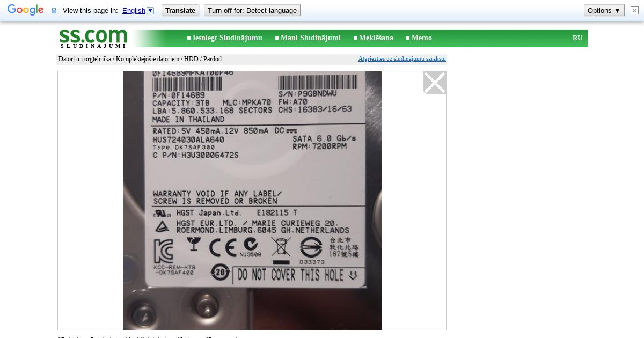Expand the translate Options menu
644x338 pixels.
[x=604, y=10]
